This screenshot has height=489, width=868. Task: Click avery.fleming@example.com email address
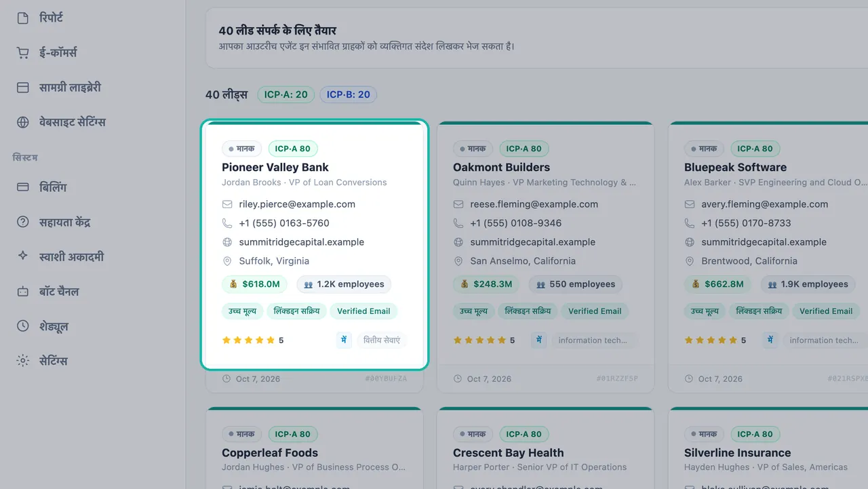pos(765,204)
